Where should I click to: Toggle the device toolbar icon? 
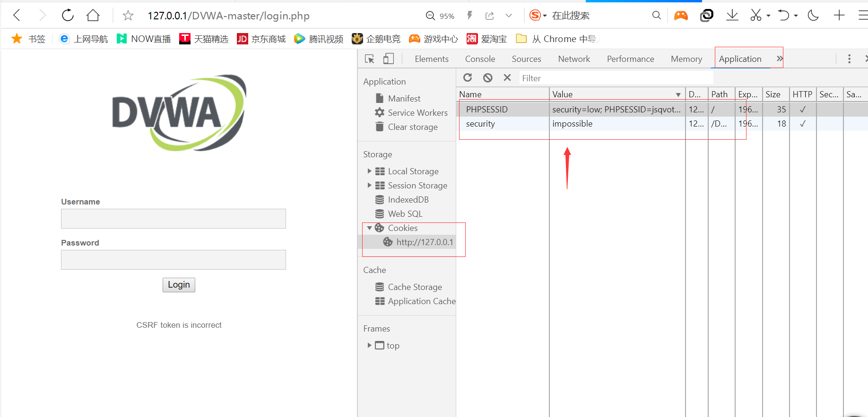(388, 59)
